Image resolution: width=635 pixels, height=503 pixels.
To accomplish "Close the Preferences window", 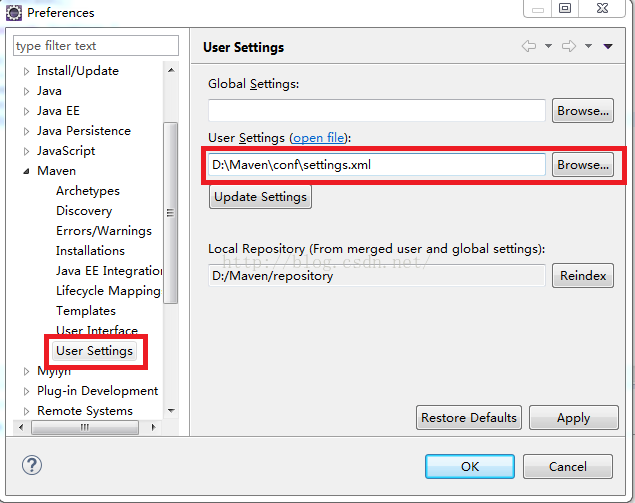I will pos(602,8).
